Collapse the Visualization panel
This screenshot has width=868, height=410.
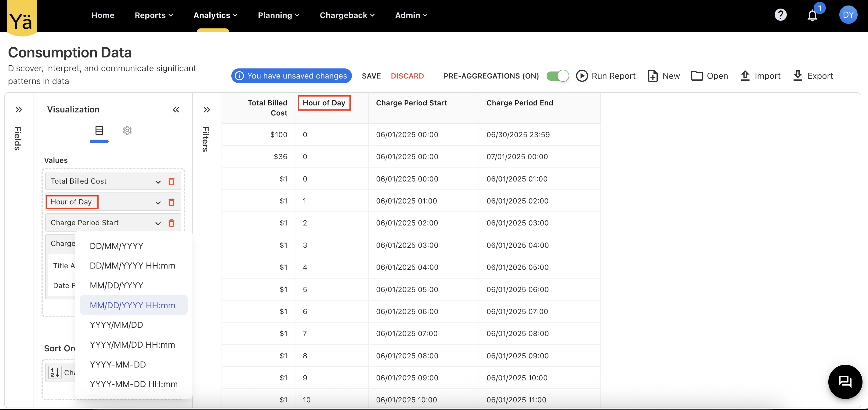[x=176, y=109]
